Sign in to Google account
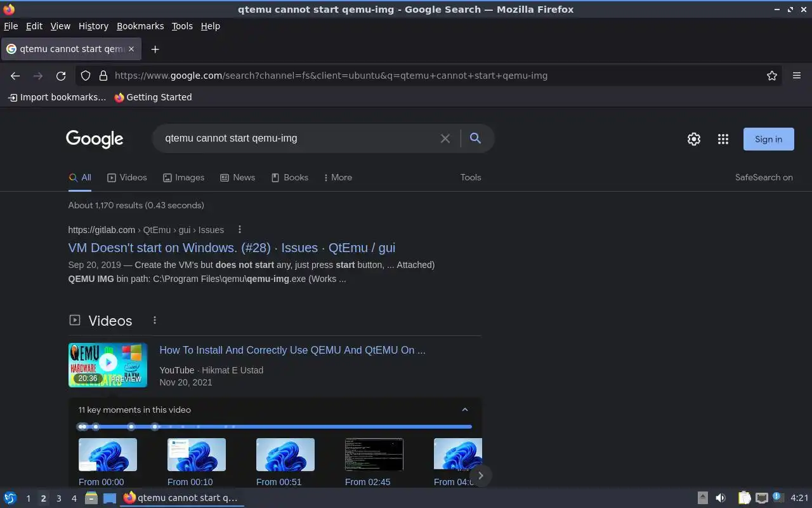812x508 pixels. (x=768, y=139)
